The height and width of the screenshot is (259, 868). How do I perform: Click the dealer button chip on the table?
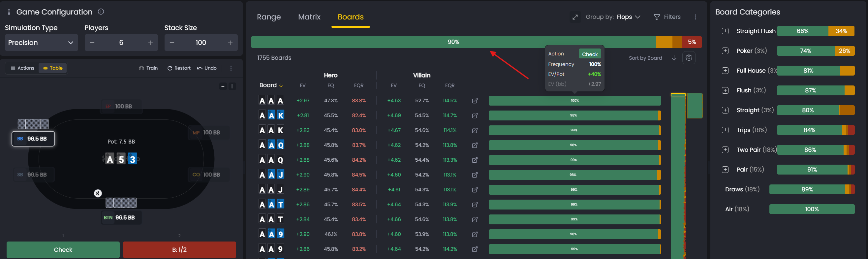point(98,193)
